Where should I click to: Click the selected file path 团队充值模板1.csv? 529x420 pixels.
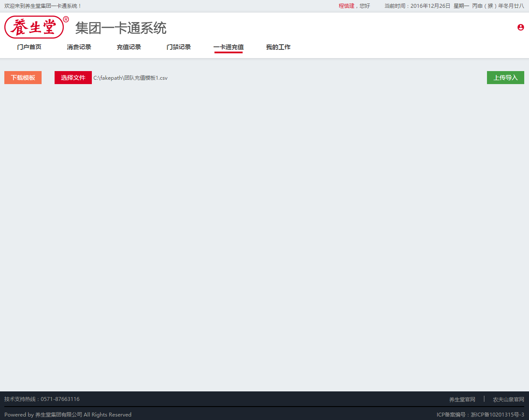point(130,78)
